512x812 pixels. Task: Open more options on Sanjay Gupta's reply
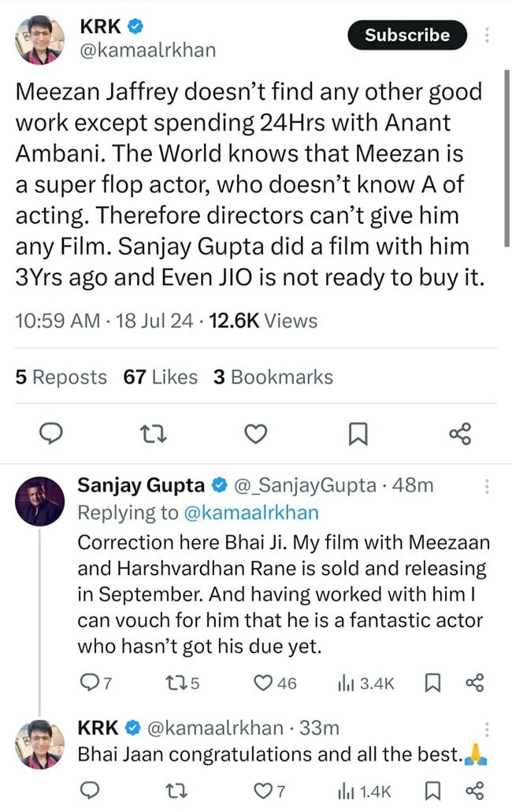488,486
